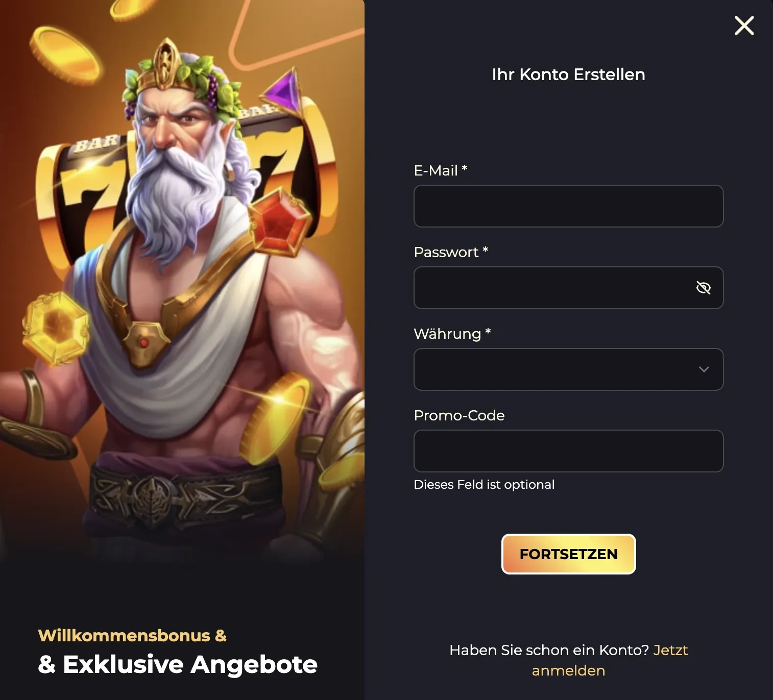Click the BAR 7 slot reel graphic
Viewport: 773px width, 700px height.
point(82,199)
